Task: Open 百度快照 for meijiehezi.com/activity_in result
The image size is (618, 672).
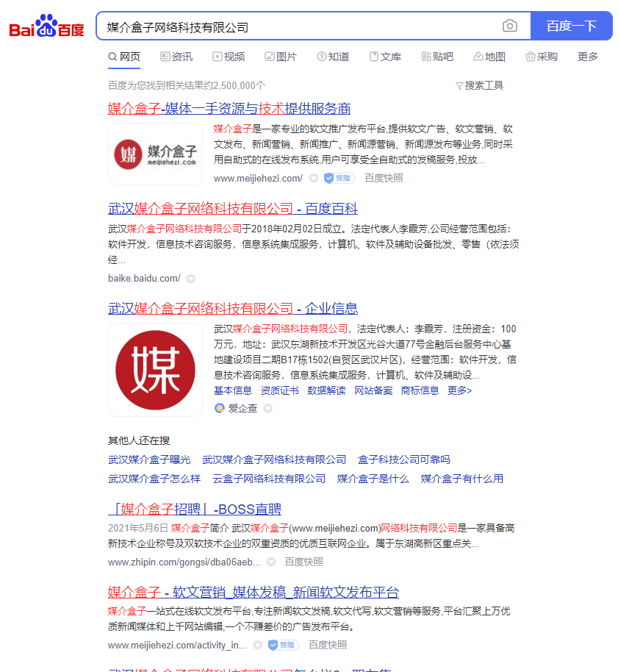Action: [x=328, y=645]
